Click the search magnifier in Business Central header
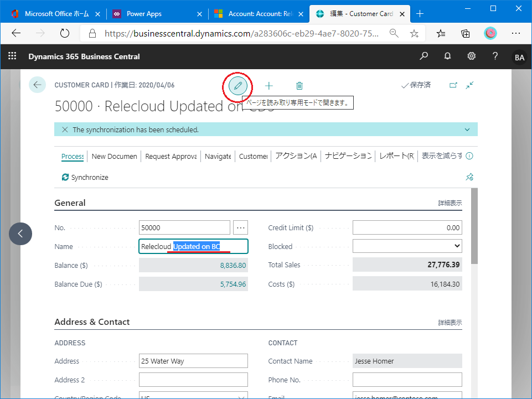Image resolution: width=532 pixels, height=399 pixels. point(423,56)
